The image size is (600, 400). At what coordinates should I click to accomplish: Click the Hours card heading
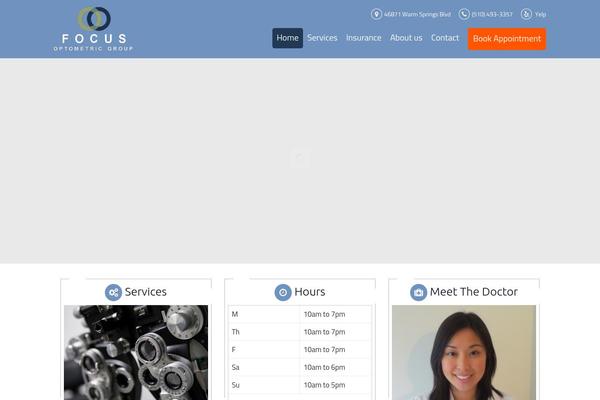coord(310,292)
